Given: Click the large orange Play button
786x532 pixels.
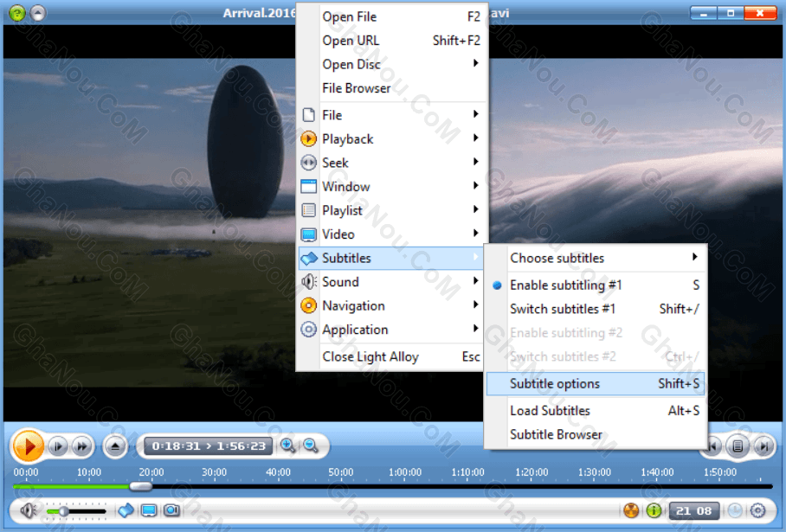Looking at the screenshot, I should [x=28, y=445].
